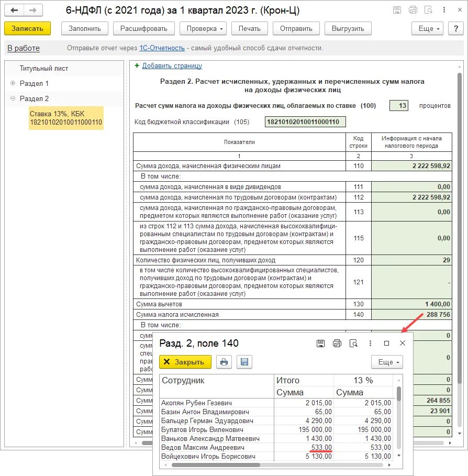Printer icon in popup title bar
The image size is (468, 476).
click(337, 344)
